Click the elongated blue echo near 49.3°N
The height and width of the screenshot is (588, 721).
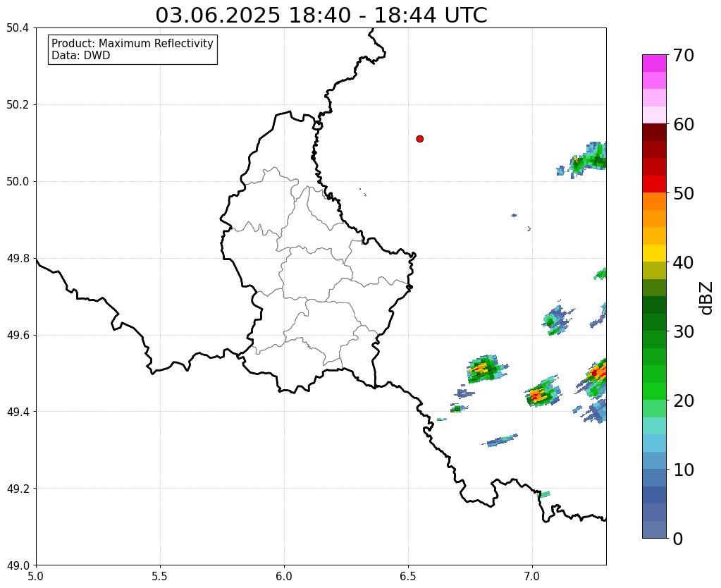pos(500,441)
